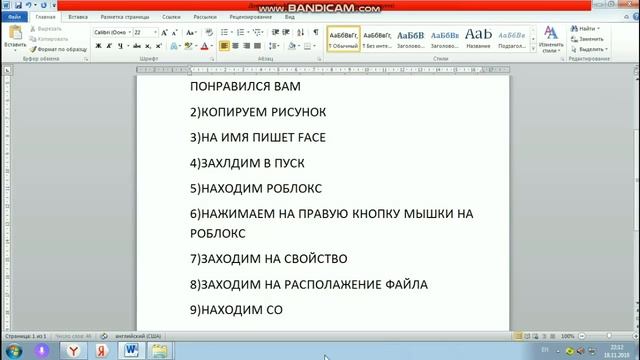Switch to the Главная (Home) tab
This screenshot has height=360, width=640.
[x=45, y=17]
